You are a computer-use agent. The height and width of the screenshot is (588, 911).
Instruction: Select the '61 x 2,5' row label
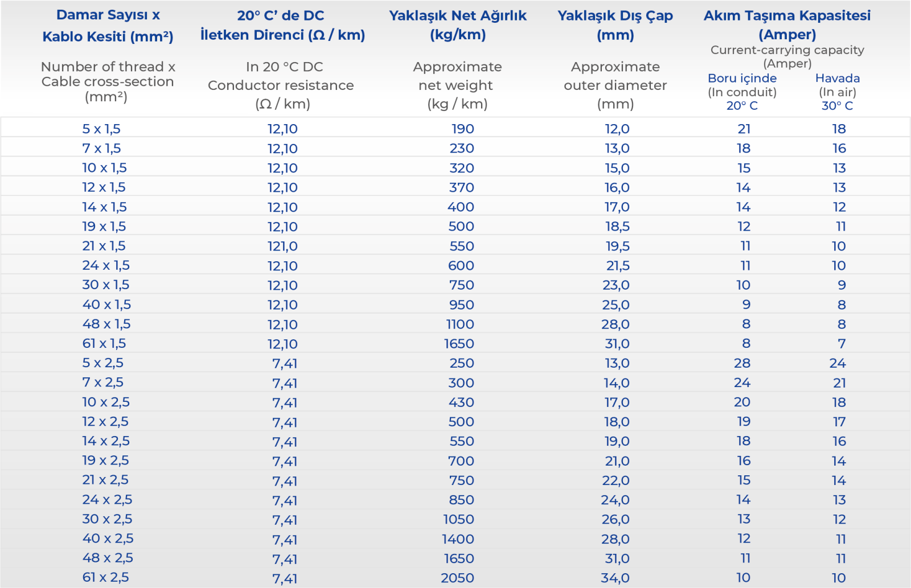[105, 577]
